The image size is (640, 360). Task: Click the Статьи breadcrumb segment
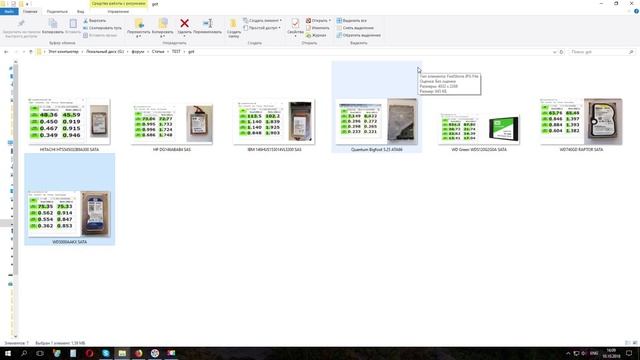(158, 52)
